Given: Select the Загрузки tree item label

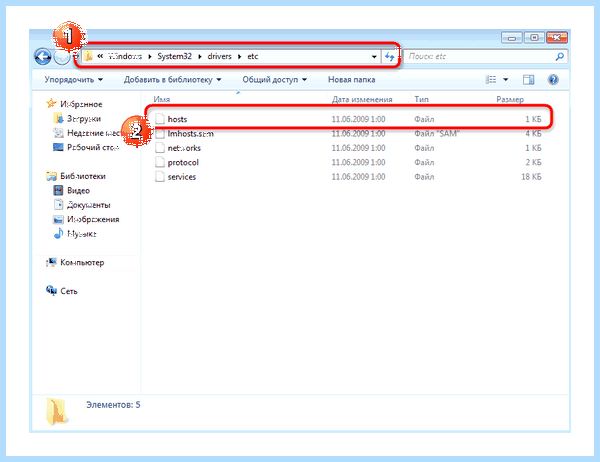Looking at the screenshot, I should [84, 119].
